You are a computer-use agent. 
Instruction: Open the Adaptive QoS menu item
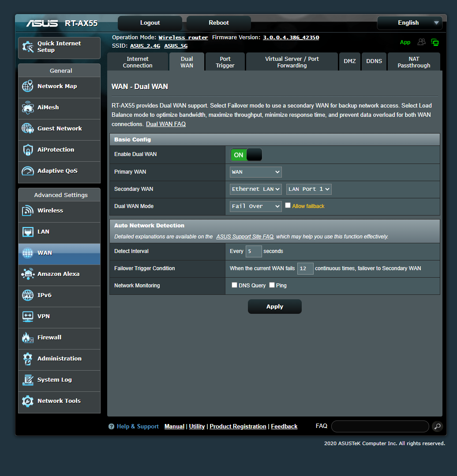point(59,172)
